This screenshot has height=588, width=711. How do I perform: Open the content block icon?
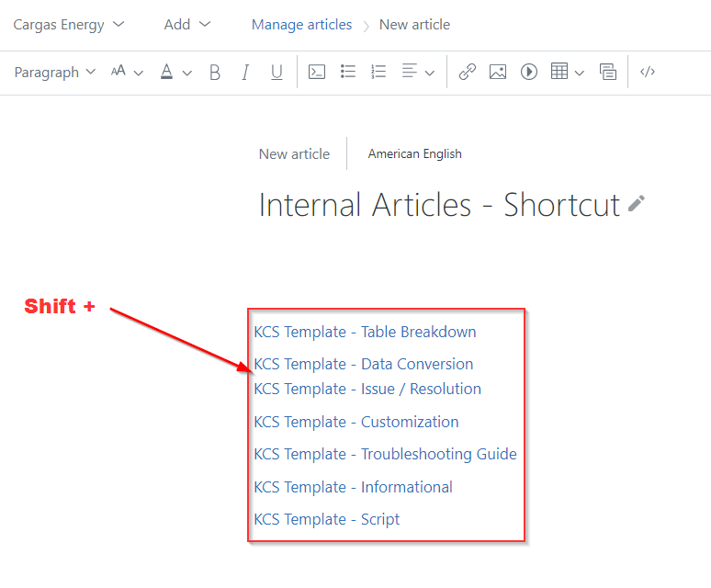pyautogui.click(x=607, y=72)
